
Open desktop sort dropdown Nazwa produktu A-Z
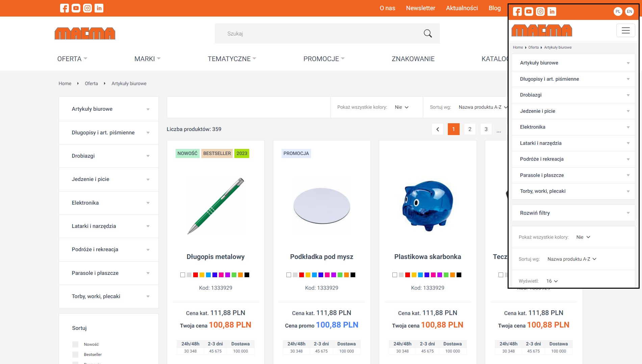coord(483,107)
